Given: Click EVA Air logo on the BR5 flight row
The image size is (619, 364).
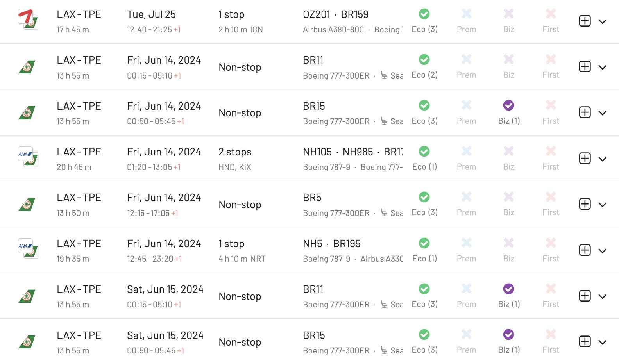Looking at the screenshot, I should coord(27,204).
